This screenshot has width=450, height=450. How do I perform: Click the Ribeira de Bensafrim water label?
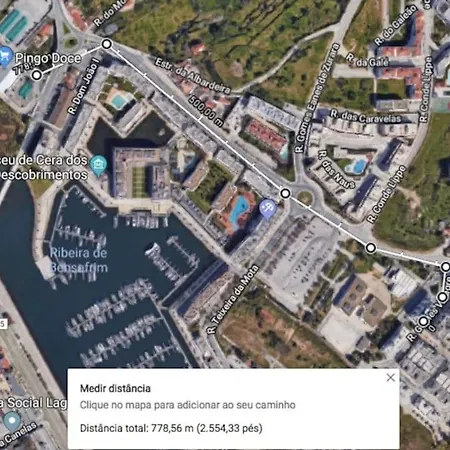[79, 260]
